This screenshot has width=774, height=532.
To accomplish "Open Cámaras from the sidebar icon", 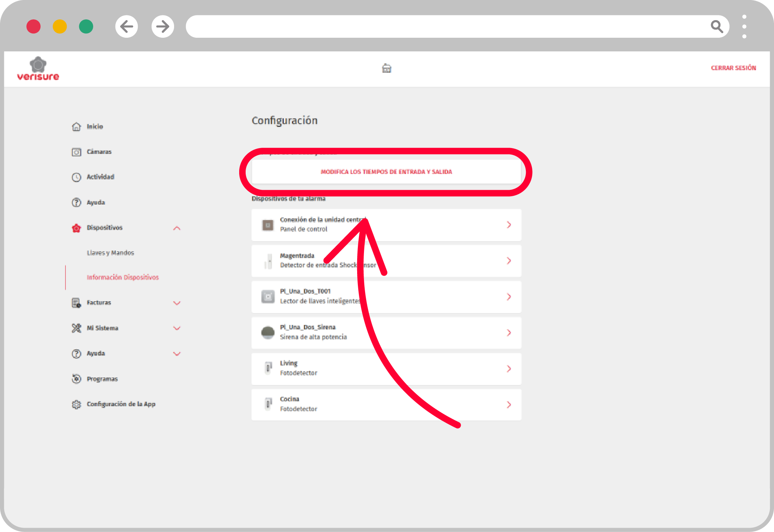I will click(x=76, y=152).
